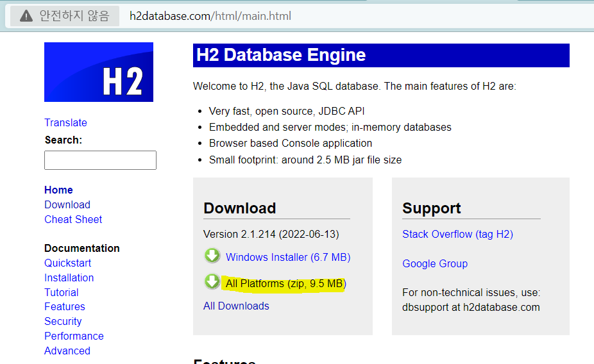Open the Translate link
Image resolution: width=594 pixels, height=364 pixels.
(x=65, y=122)
